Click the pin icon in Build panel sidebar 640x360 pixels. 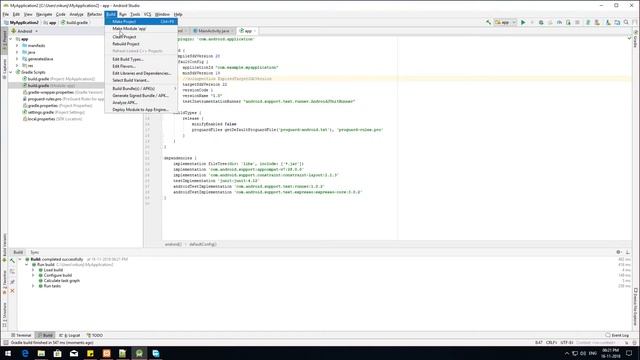12,282
